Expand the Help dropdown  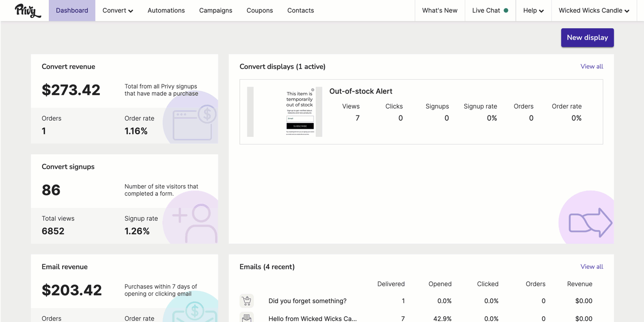pyautogui.click(x=534, y=10)
